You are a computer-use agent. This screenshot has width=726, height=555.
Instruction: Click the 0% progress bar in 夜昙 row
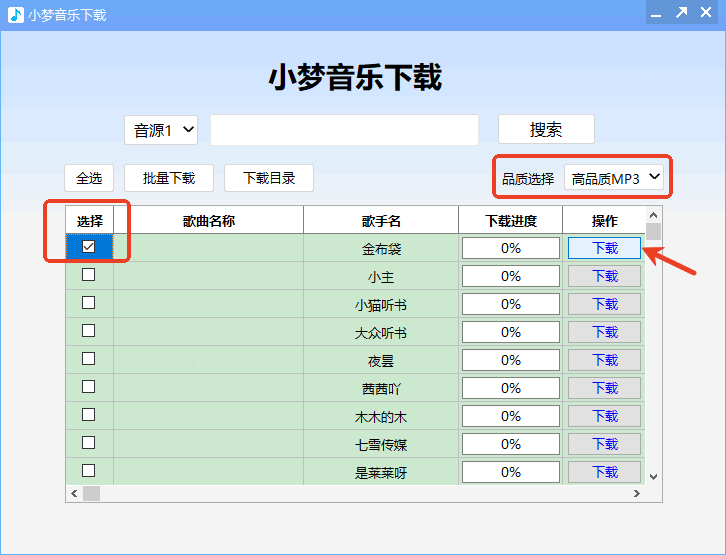pyautogui.click(x=511, y=360)
